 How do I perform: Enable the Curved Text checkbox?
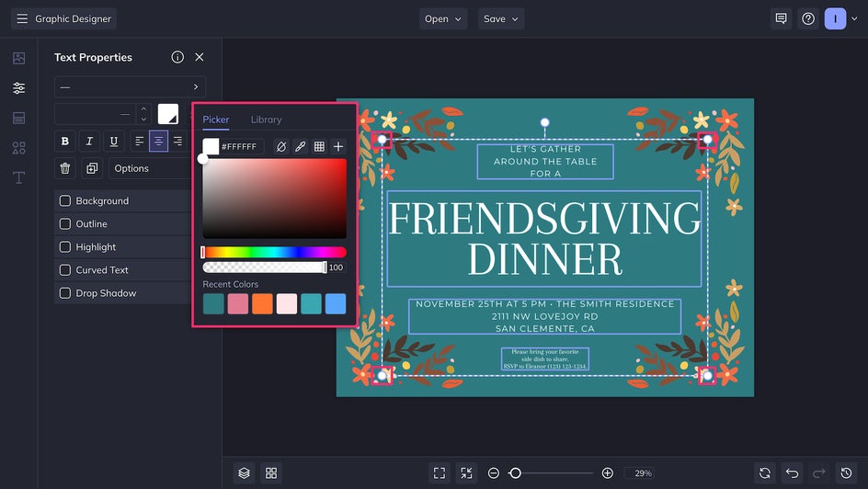pyautogui.click(x=64, y=270)
